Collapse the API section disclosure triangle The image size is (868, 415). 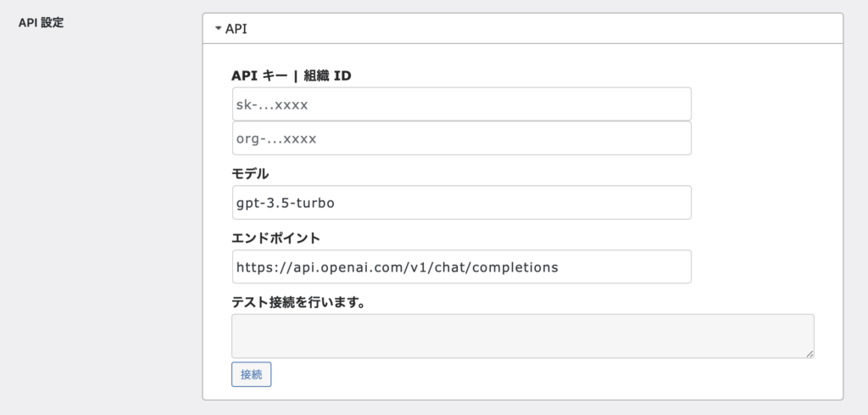pyautogui.click(x=218, y=29)
